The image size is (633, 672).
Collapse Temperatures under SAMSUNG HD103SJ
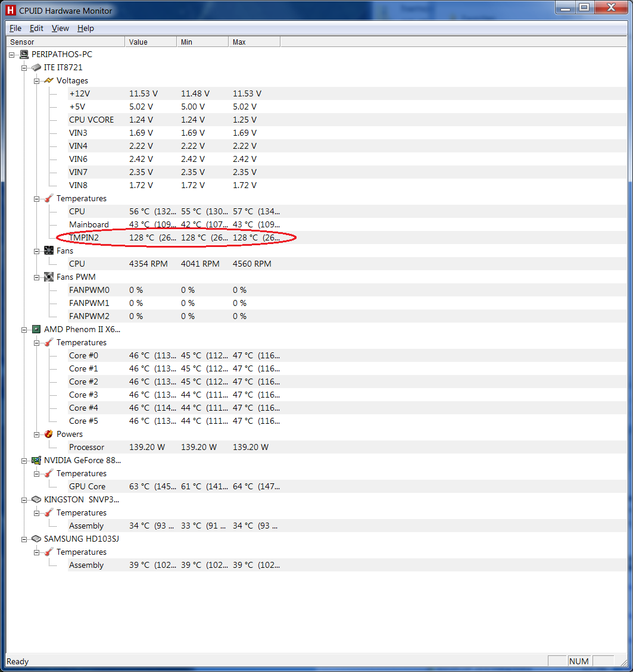[x=37, y=552]
